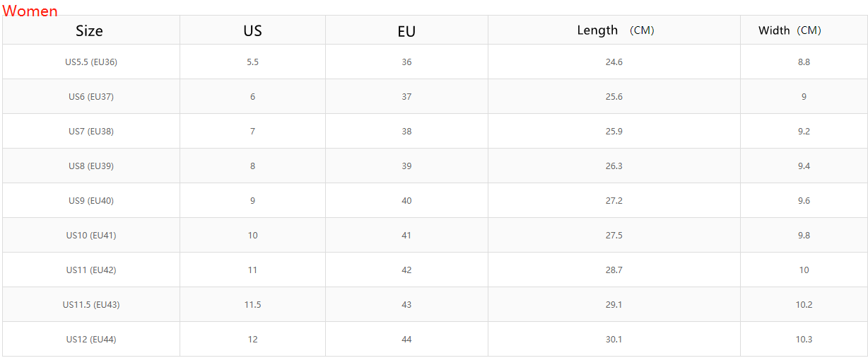Choose the US11 (EU42) size cell
The image size is (868, 358).
[91, 270]
